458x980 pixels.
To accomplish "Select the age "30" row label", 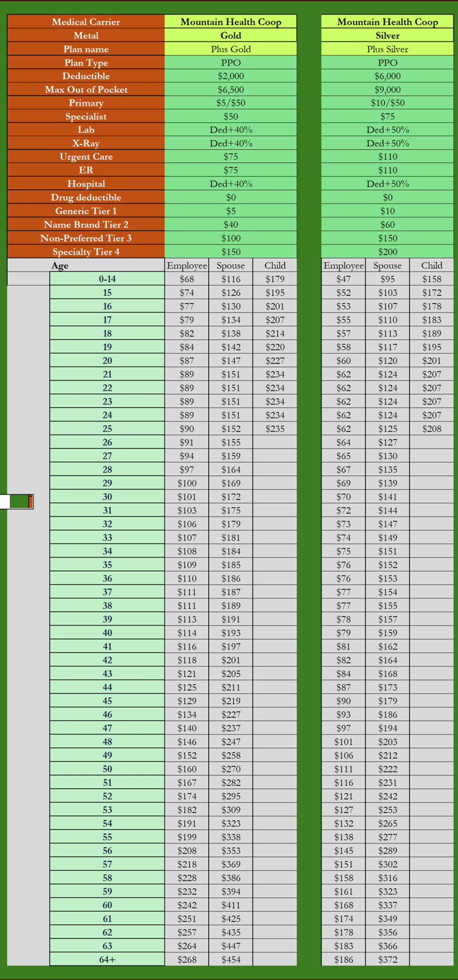I will pos(107,497).
